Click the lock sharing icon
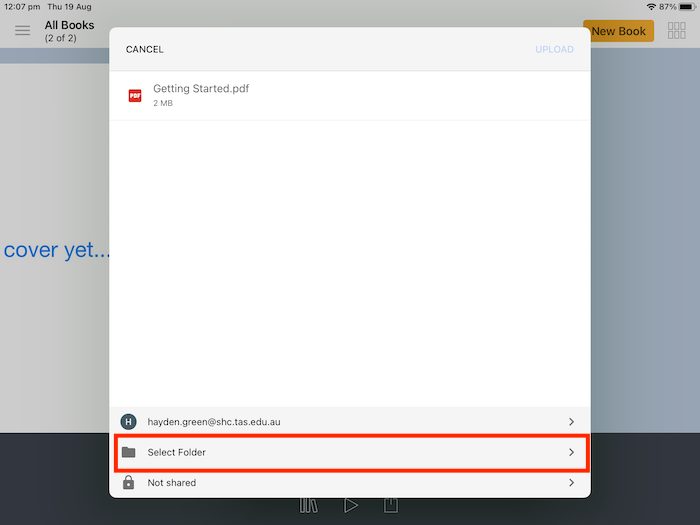 pyautogui.click(x=128, y=483)
